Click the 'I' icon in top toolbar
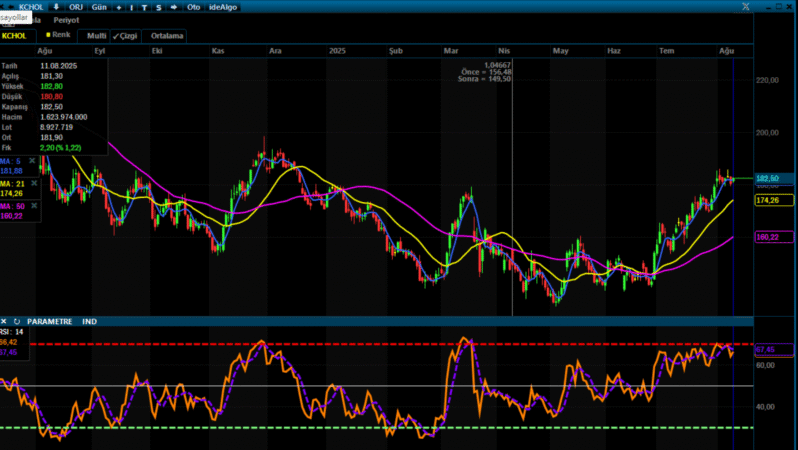Screen dimensions: 798x450 coord(132,6)
